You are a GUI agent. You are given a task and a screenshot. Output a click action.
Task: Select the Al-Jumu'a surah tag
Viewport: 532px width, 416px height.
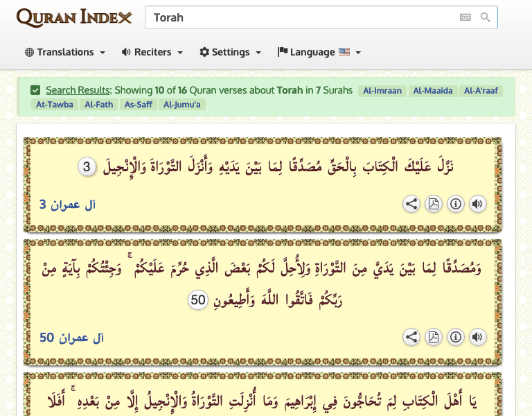[x=183, y=105]
